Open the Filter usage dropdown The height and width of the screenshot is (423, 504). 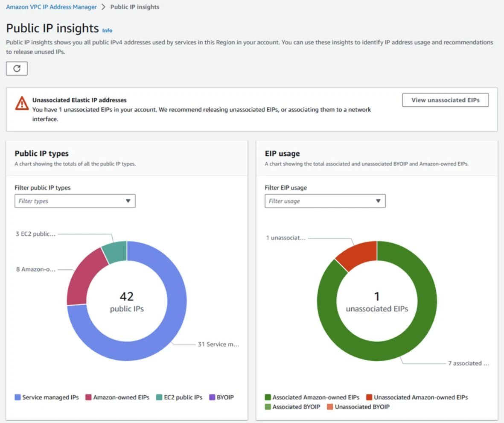tap(325, 201)
